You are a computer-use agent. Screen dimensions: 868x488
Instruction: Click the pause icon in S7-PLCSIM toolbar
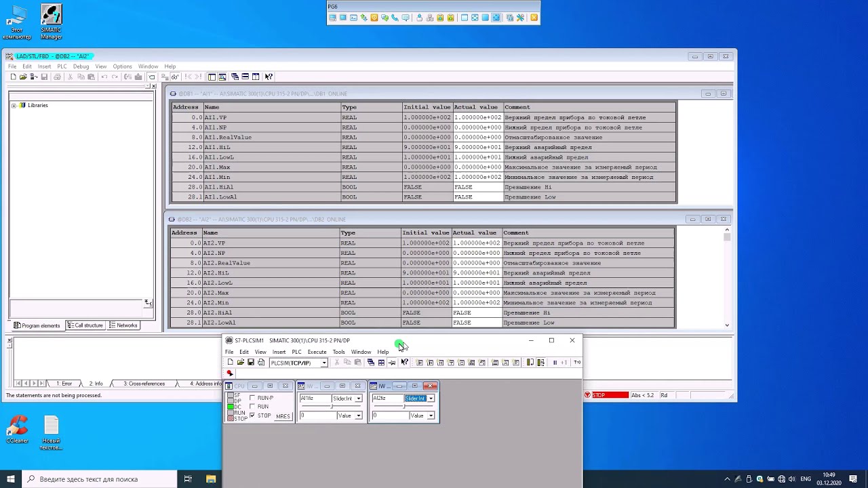pos(555,363)
